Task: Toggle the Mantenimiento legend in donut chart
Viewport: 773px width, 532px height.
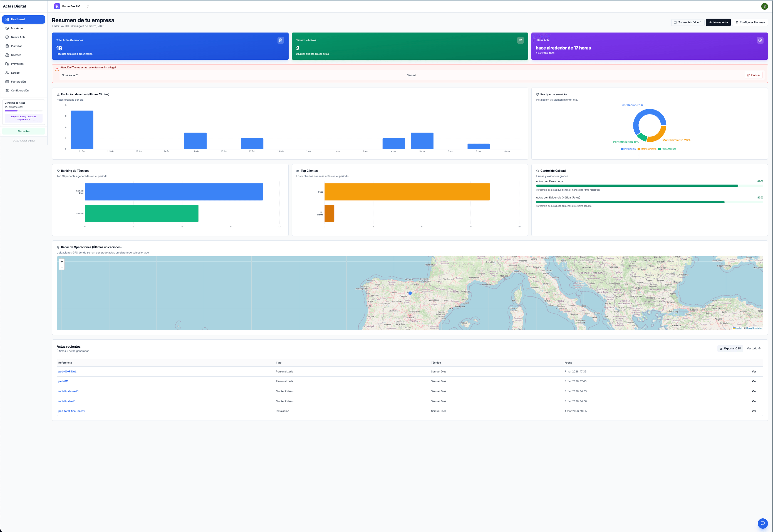Action: (647, 149)
